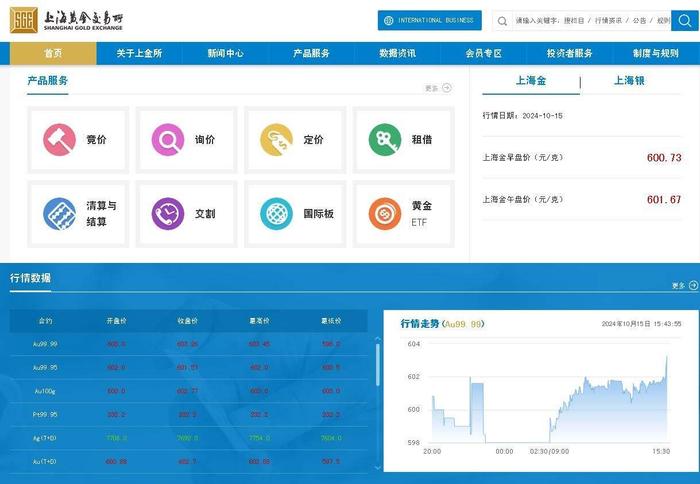The image size is (700, 484).
Task: Go to the 首页 nav tab
Action: 53,54
